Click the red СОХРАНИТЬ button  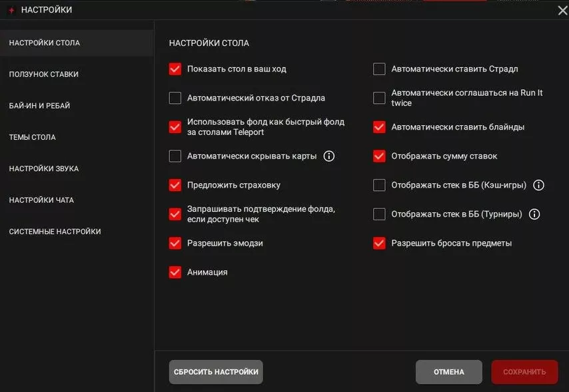524,372
